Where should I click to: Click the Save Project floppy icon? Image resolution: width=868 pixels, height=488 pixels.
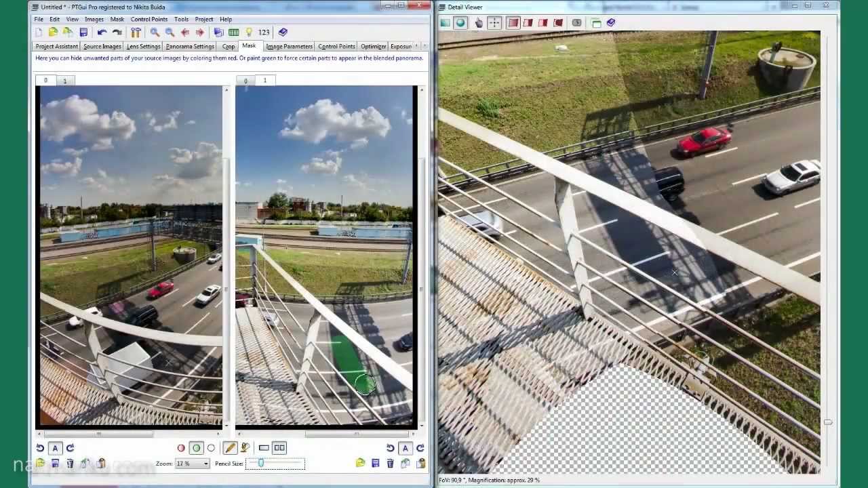click(x=83, y=33)
